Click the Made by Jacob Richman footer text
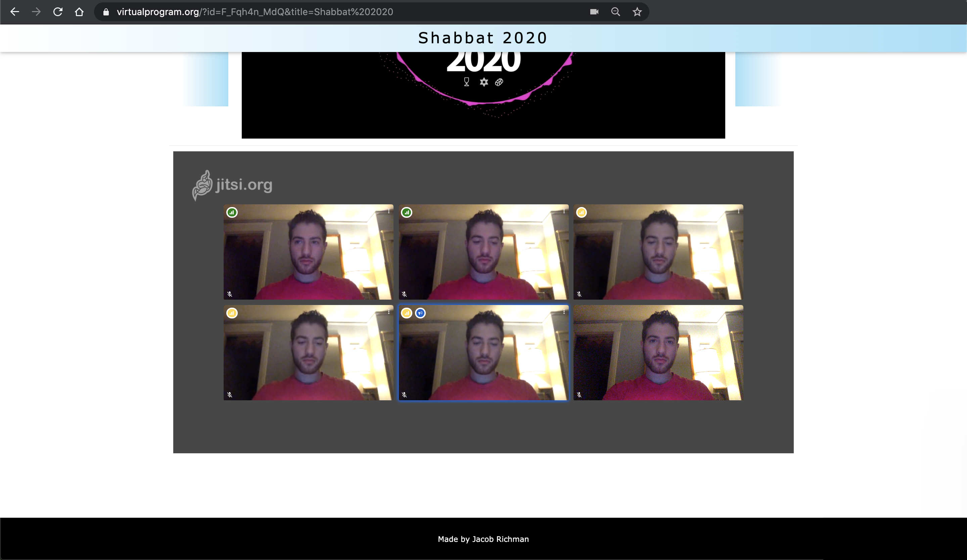Image resolution: width=967 pixels, height=560 pixels. 483,539
